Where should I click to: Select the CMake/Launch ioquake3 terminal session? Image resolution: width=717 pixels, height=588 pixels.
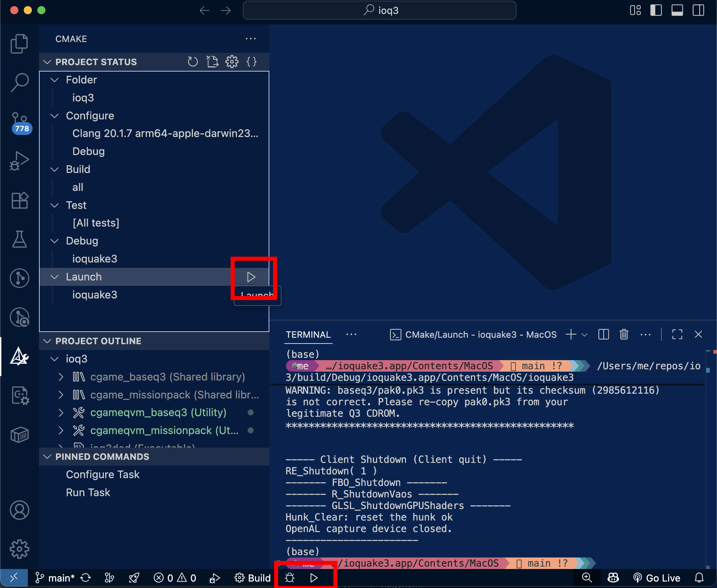[474, 335]
